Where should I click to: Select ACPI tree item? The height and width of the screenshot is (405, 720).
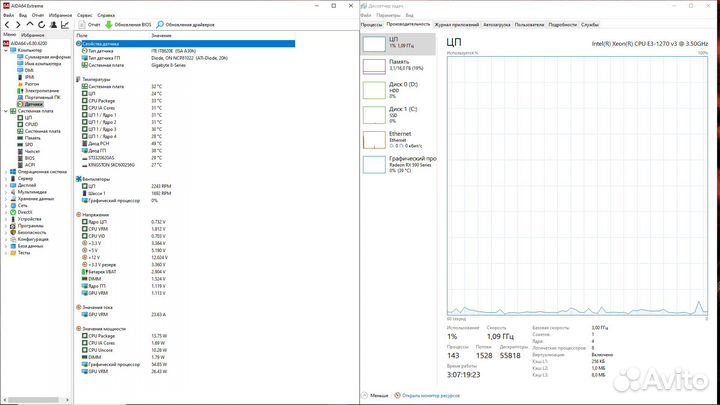coord(26,165)
